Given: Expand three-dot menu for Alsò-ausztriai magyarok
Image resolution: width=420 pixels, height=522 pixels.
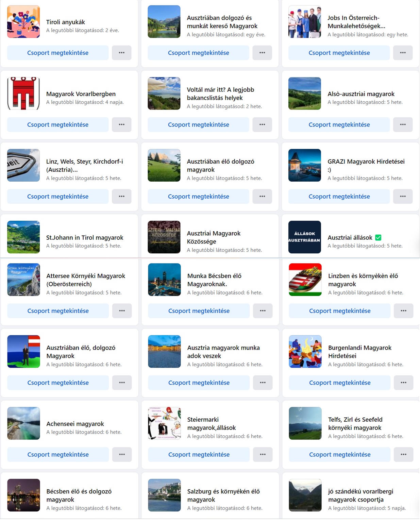Looking at the screenshot, I should tap(403, 124).
